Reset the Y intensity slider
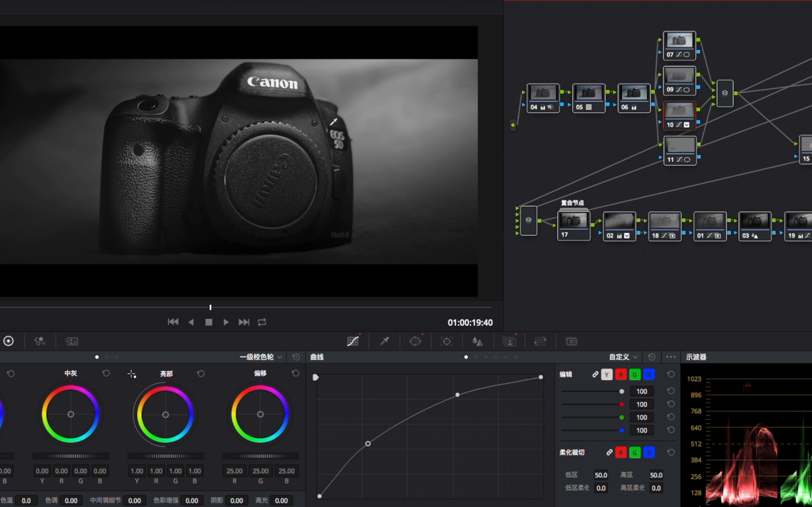Viewport: 812px width, 507px height. tap(671, 391)
